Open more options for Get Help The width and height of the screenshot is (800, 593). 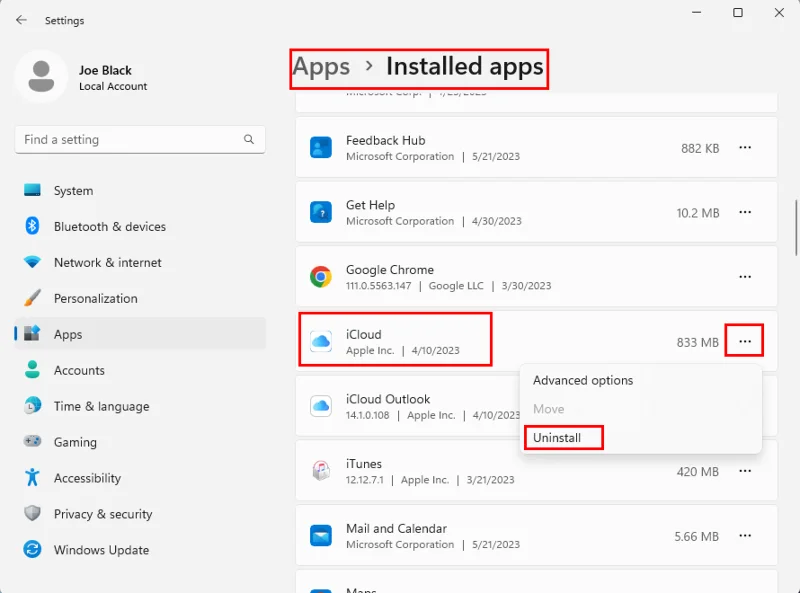click(745, 212)
